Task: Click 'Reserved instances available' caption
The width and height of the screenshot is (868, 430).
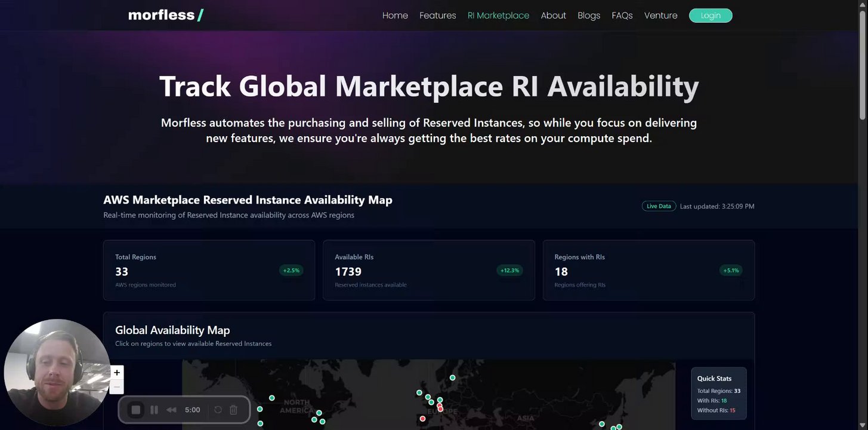Action: click(x=370, y=285)
